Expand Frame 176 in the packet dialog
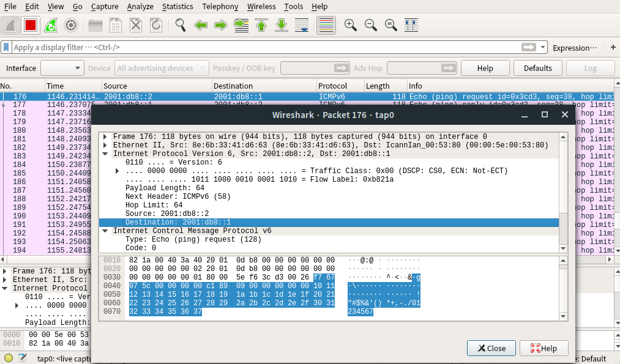Viewport: 620px width, 364px height. [105, 137]
